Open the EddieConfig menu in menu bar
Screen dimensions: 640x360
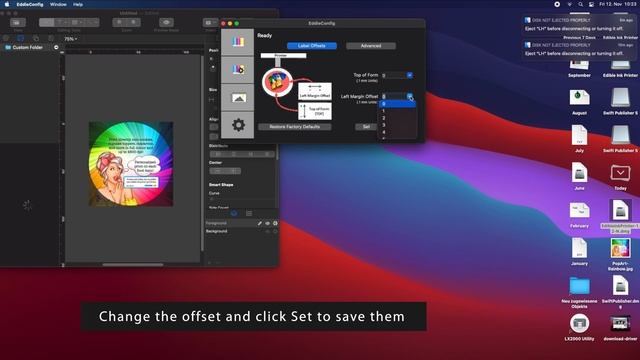30,4
